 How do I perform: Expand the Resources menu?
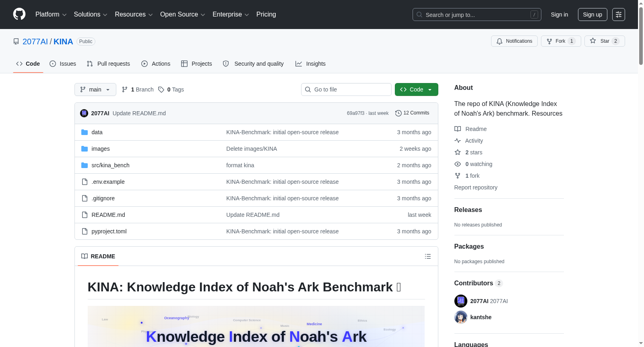(134, 15)
